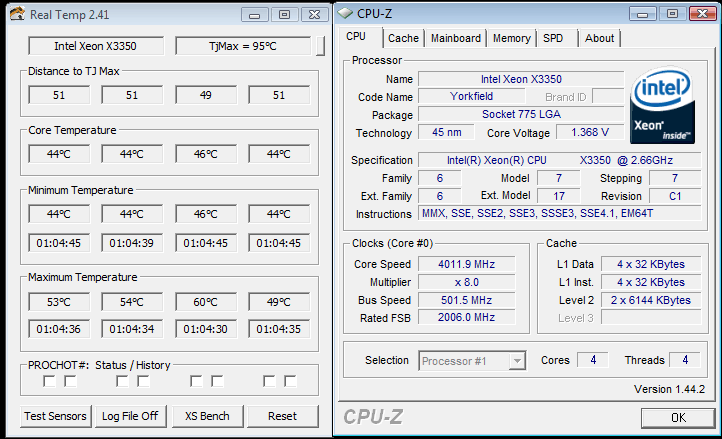Minimize the CPU-Z window
The height and width of the screenshot is (439, 722).
click(x=643, y=14)
